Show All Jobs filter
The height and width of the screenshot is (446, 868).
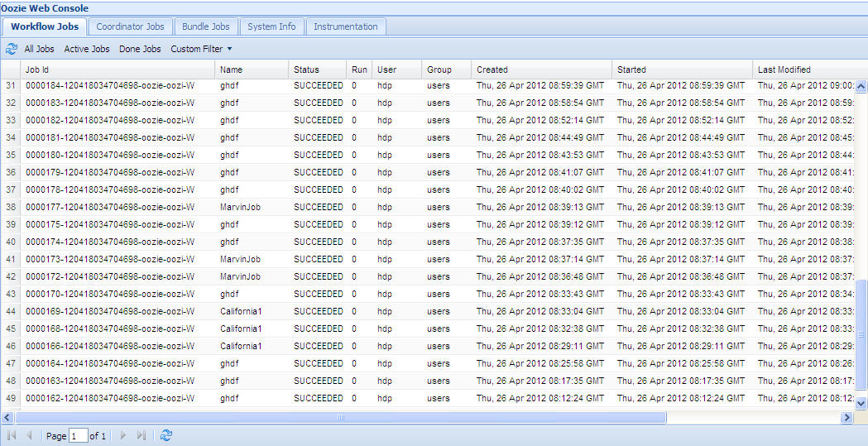(39, 50)
